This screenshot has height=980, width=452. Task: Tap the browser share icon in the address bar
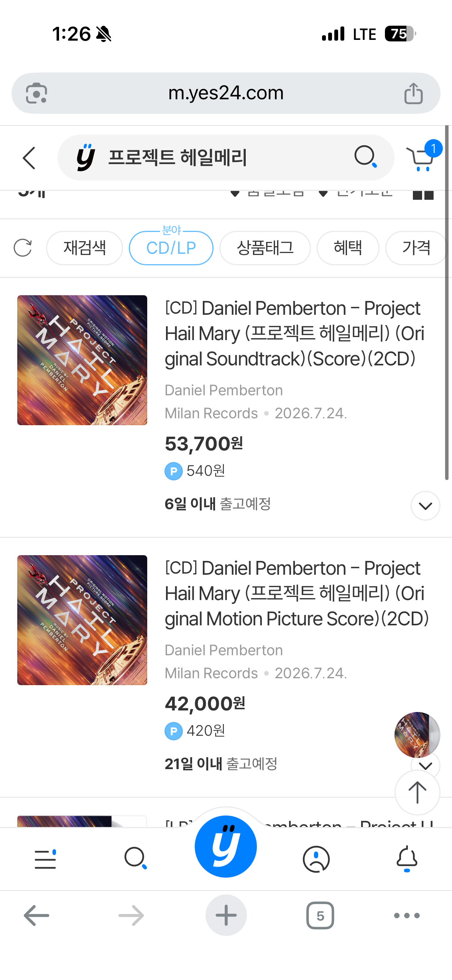coord(413,94)
